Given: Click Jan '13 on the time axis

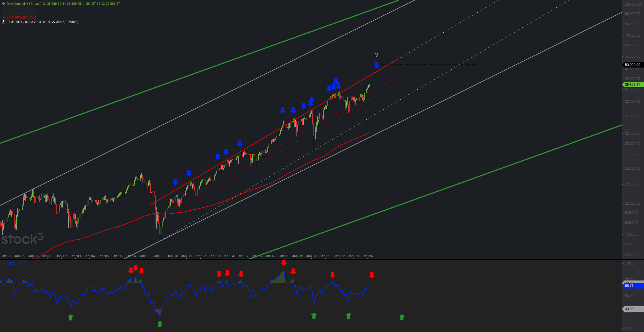Looking at the screenshot, I should pyautogui.click(x=214, y=256).
